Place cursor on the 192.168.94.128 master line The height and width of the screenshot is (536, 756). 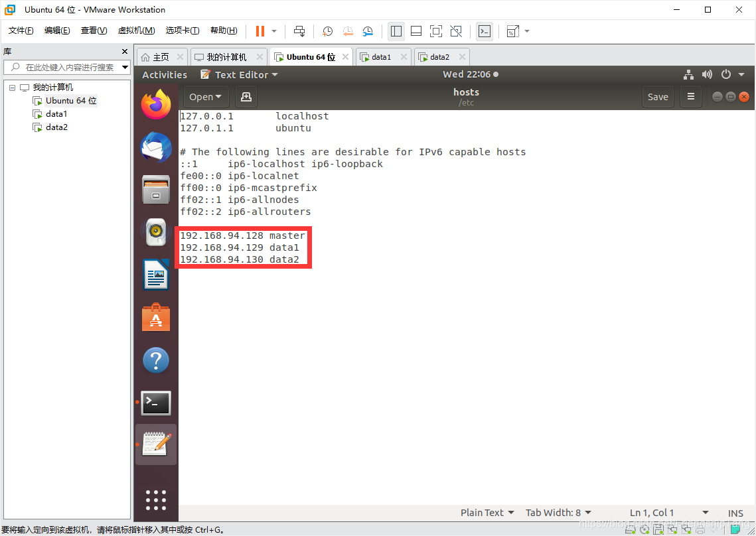(x=242, y=235)
